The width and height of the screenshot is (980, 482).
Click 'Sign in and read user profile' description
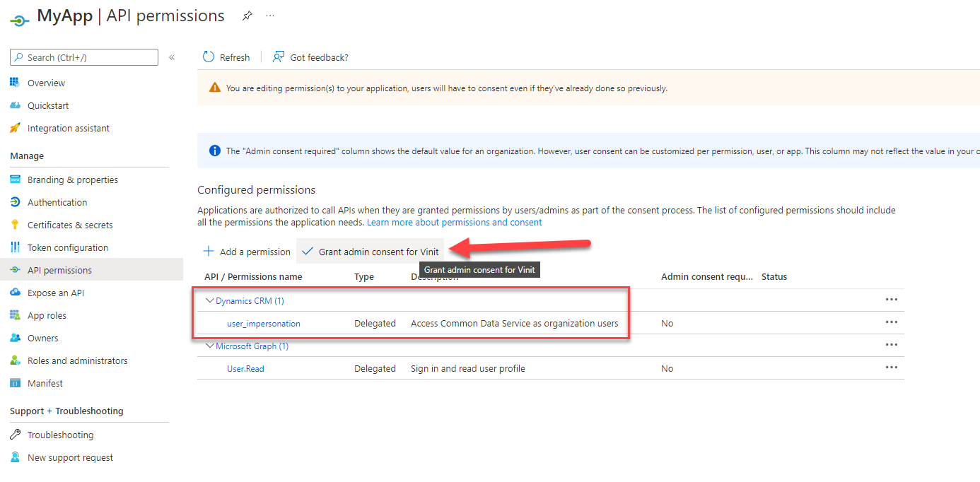pos(468,368)
